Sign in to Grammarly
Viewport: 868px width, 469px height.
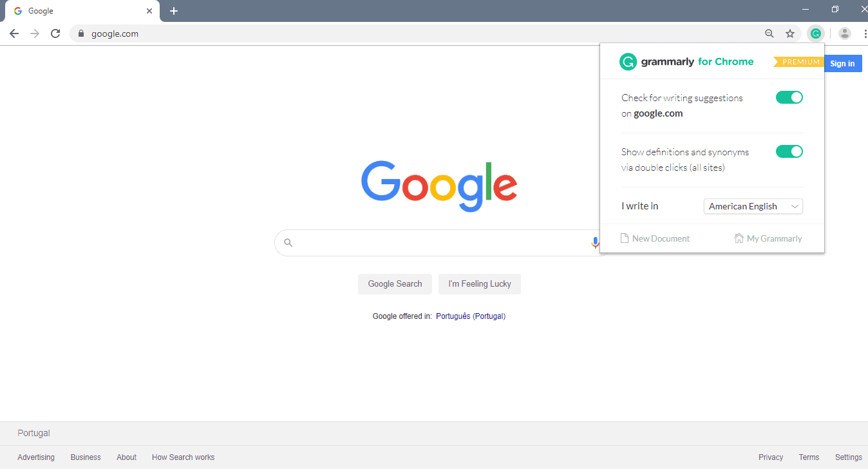coord(842,63)
